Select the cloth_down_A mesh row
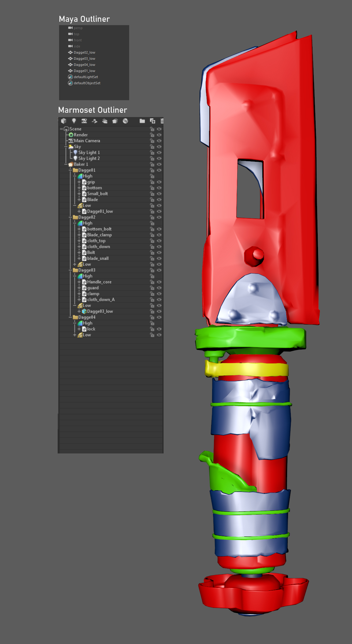 pyautogui.click(x=111, y=300)
